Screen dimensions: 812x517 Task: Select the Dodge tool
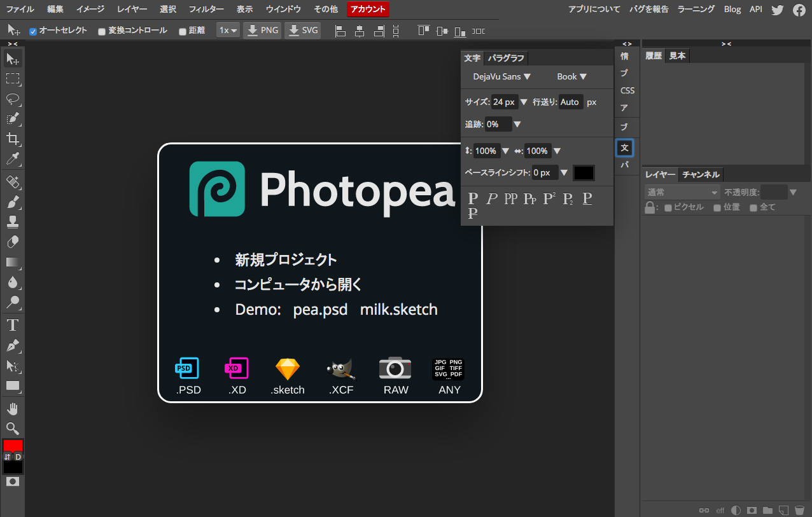(x=12, y=301)
